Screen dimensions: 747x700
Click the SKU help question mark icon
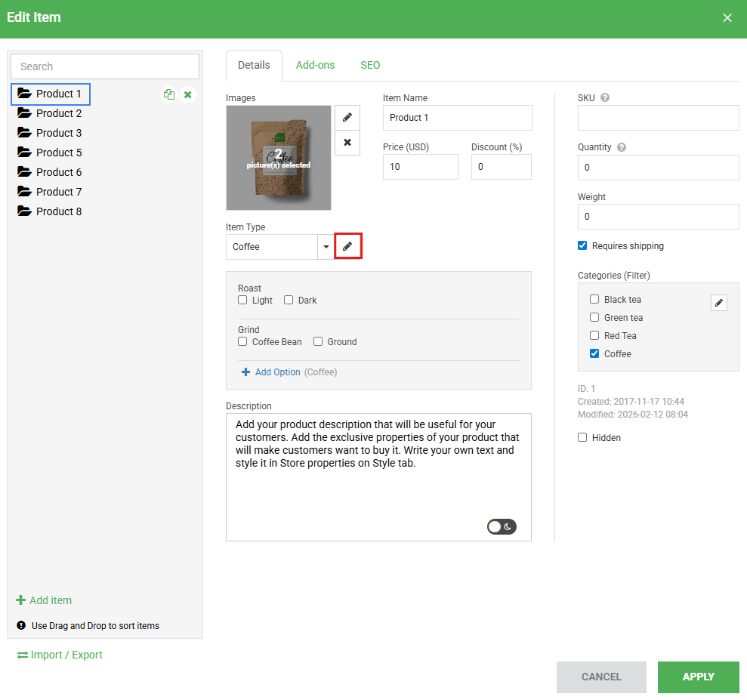coord(605,98)
